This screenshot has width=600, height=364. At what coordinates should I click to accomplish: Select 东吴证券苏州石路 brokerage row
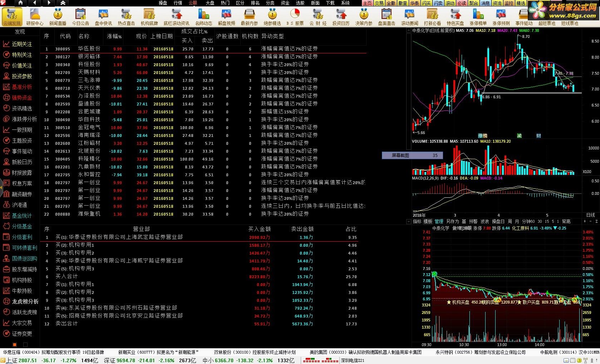(x=200, y=308)
